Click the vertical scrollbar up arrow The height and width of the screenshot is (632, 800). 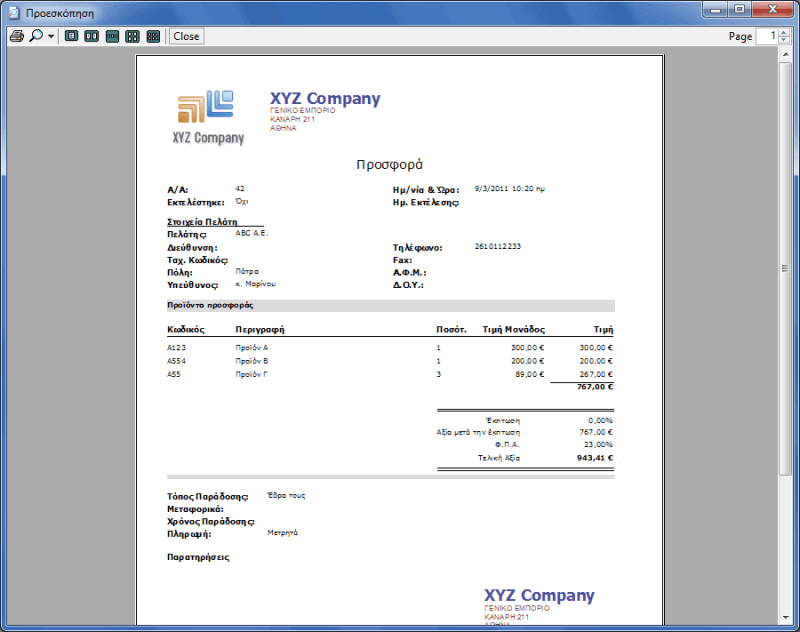click(785, 56)
